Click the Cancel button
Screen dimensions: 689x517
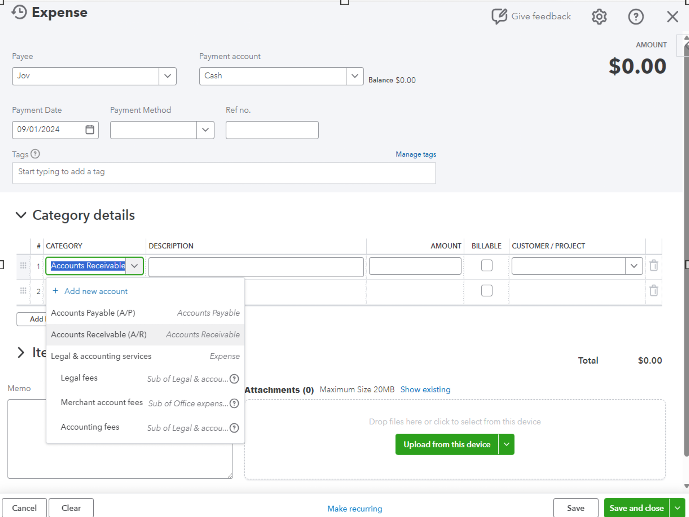coord(24,508)
